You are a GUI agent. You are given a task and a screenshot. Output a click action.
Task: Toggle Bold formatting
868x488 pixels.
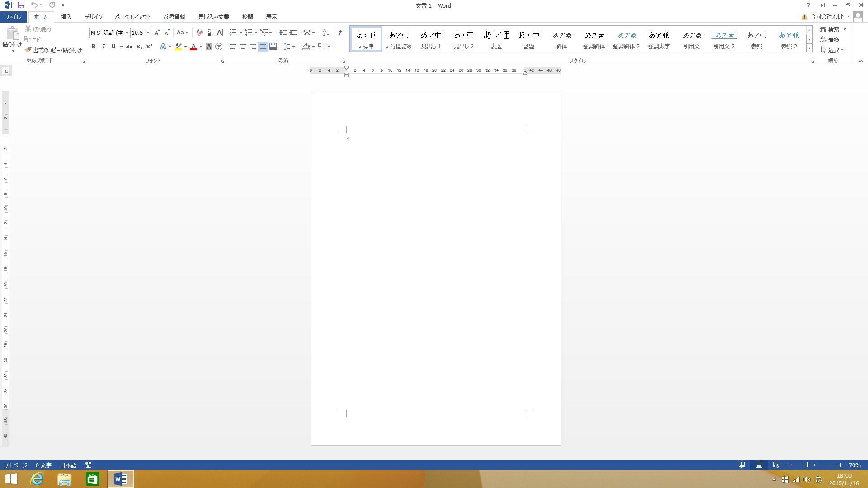[94, 47]
